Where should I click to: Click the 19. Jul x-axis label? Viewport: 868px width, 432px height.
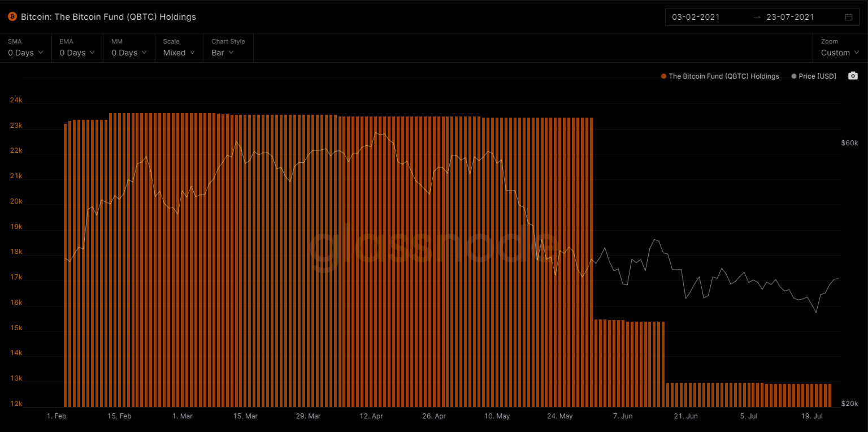pyautogui.click(x=811, y=416)
